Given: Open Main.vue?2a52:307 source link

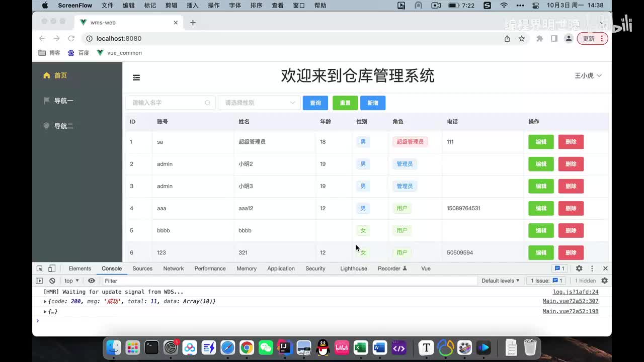Looking at the screenshot, I should [571, 301].
